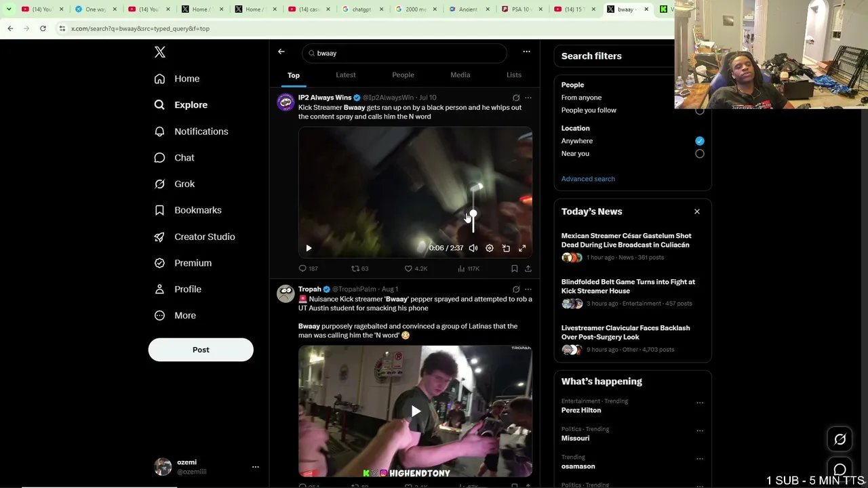868x488 pixels.
Task: View analytics of the 117K views post
Action: [469, 268]
